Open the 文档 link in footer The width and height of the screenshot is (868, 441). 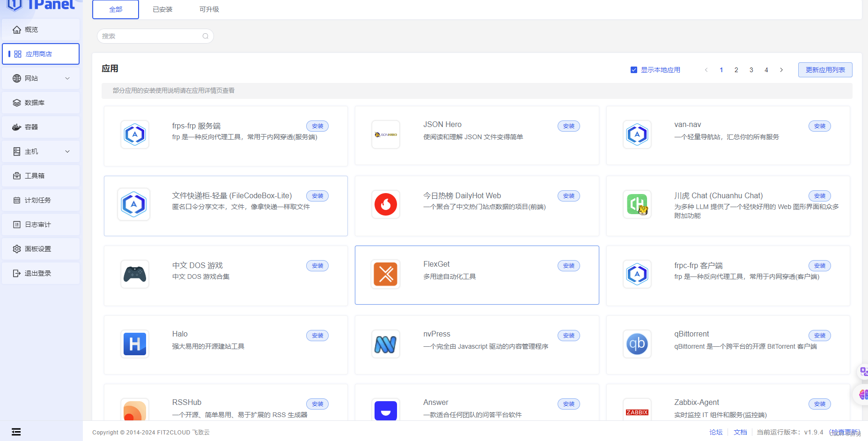click(x=740, y=432)
